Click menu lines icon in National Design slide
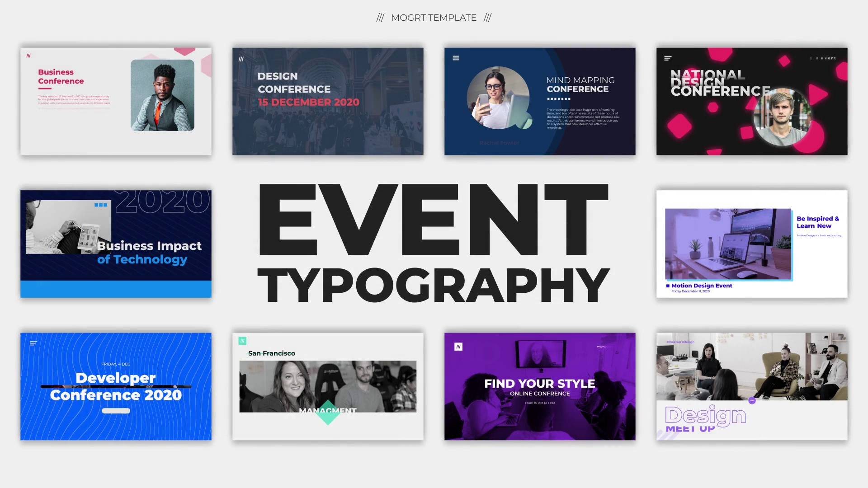 tap(668, 58)
